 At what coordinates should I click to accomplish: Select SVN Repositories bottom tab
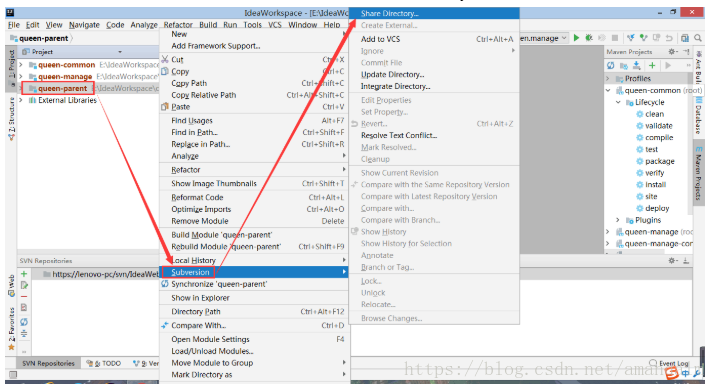tap(48, 363)
